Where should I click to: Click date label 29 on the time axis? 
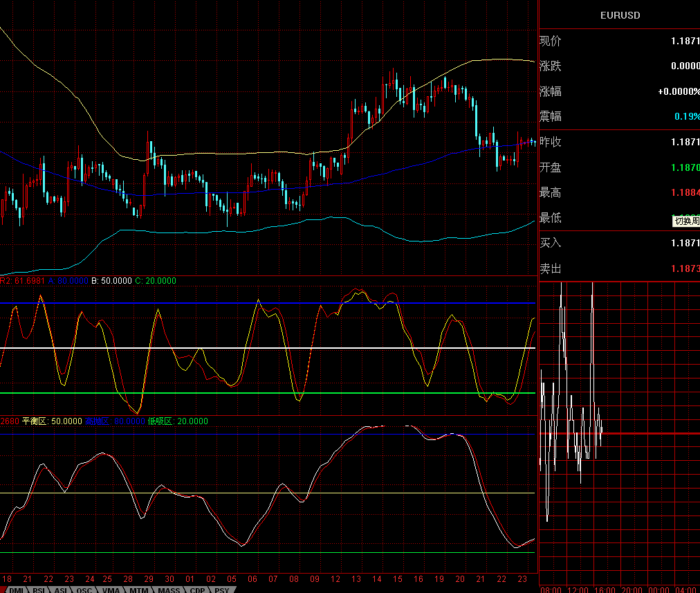(149, 579)
